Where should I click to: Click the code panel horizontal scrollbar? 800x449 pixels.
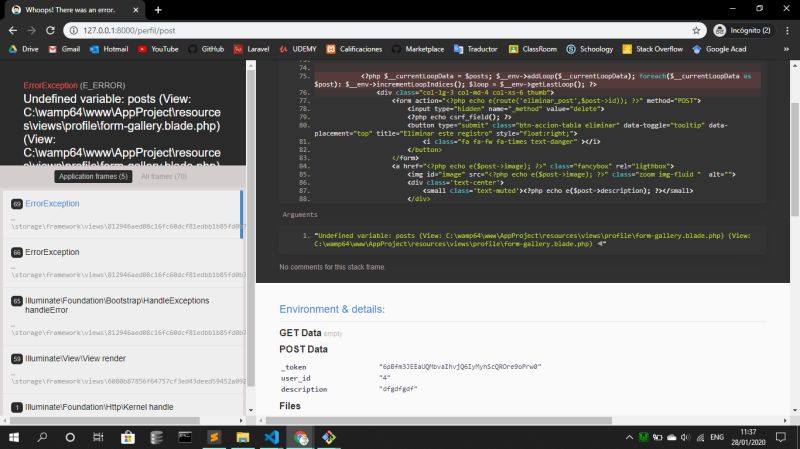coord(439,420)
